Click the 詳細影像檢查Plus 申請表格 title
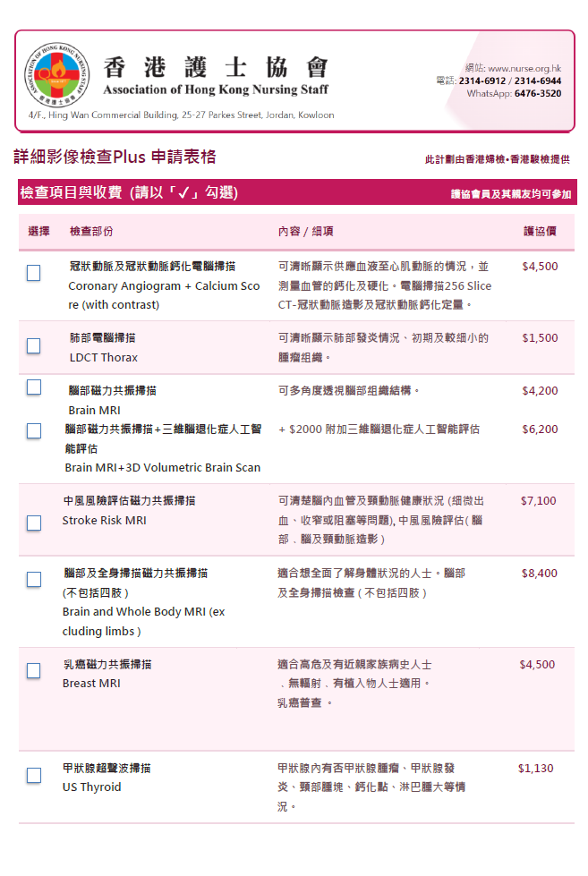The image size is (588, 876). click(115, 157)
